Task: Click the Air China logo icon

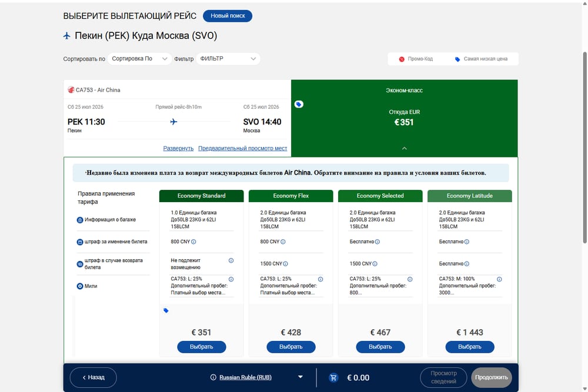Action: point(71,90)
